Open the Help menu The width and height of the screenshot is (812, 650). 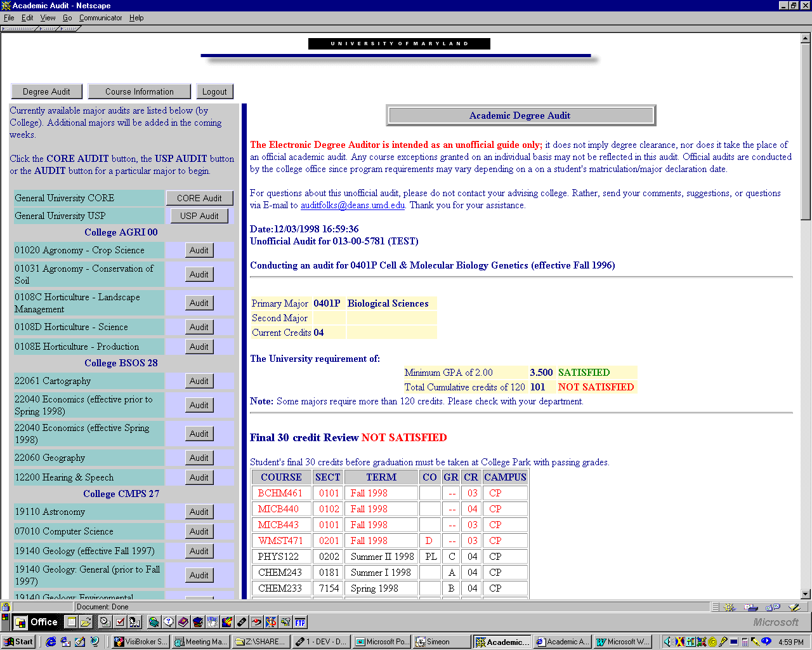136,18
